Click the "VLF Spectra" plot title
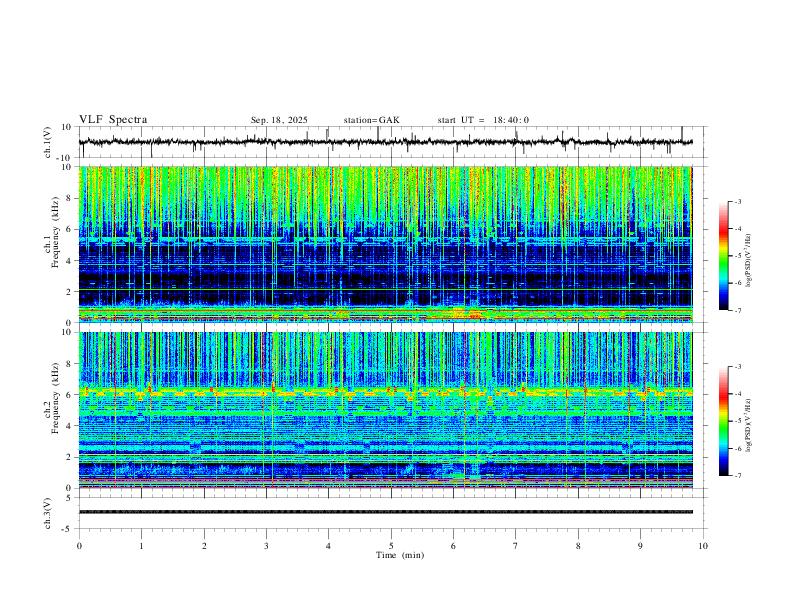 113,120
